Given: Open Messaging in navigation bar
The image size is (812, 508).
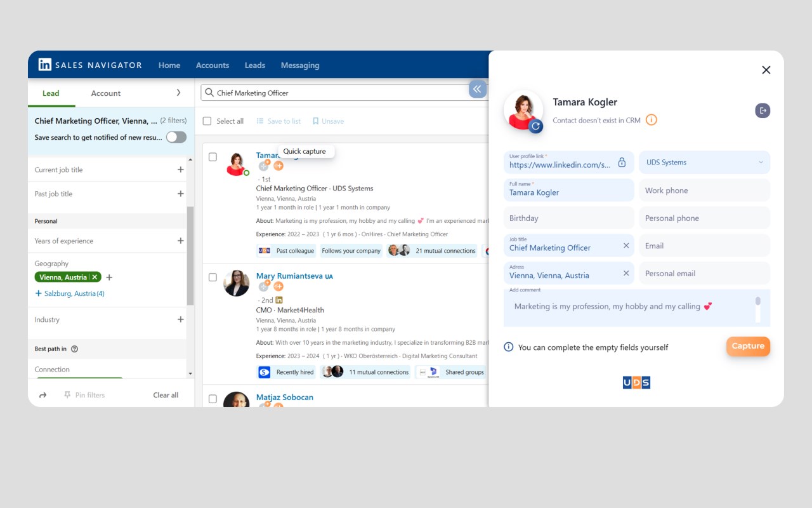Looking at the screenshot, I should [x=300, y=65].
